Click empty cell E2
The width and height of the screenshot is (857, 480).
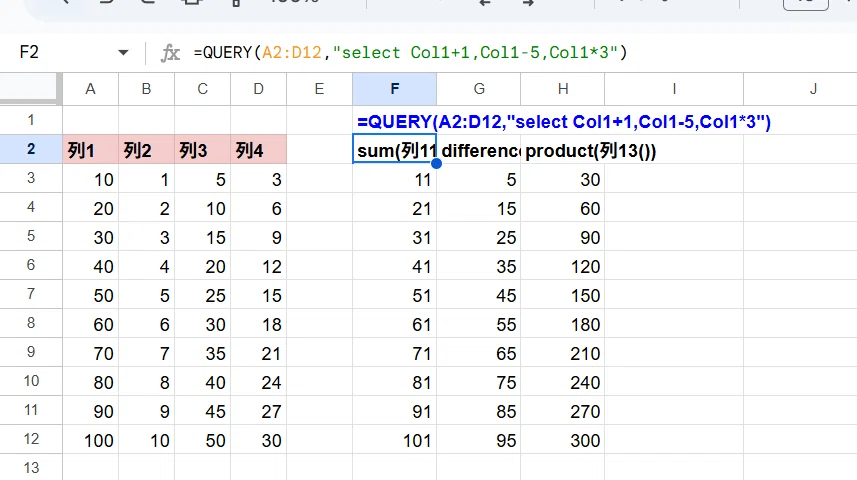[319, 149]
